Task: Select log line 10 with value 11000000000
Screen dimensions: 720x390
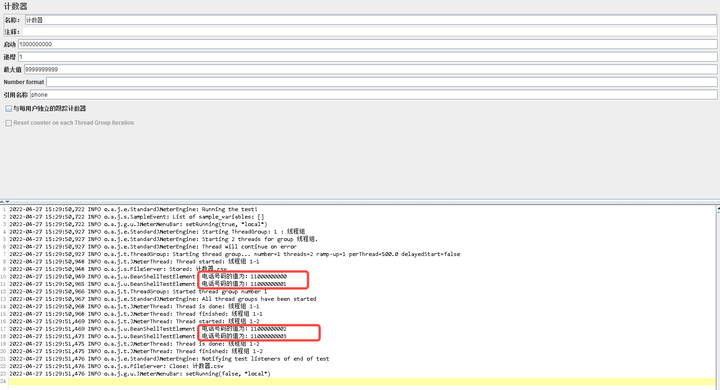Action: (x=148, y=277)
